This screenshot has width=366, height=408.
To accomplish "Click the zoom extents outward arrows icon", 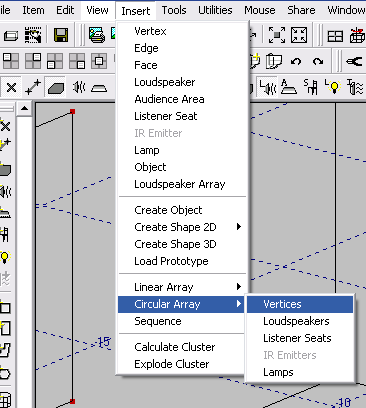I will coord(277,35).
